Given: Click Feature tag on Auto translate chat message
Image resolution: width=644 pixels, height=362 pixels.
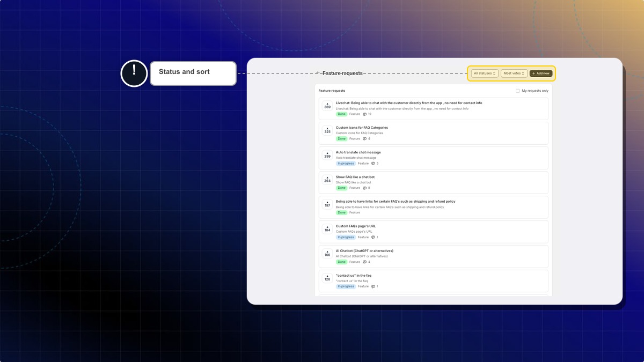Looking at the screenshot, I should [363, 164].
